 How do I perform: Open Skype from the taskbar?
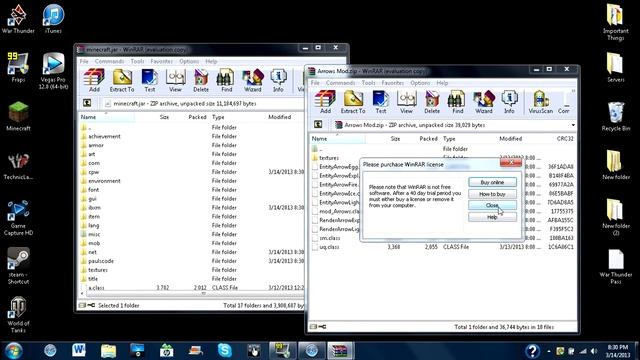(x=224, y=350)
